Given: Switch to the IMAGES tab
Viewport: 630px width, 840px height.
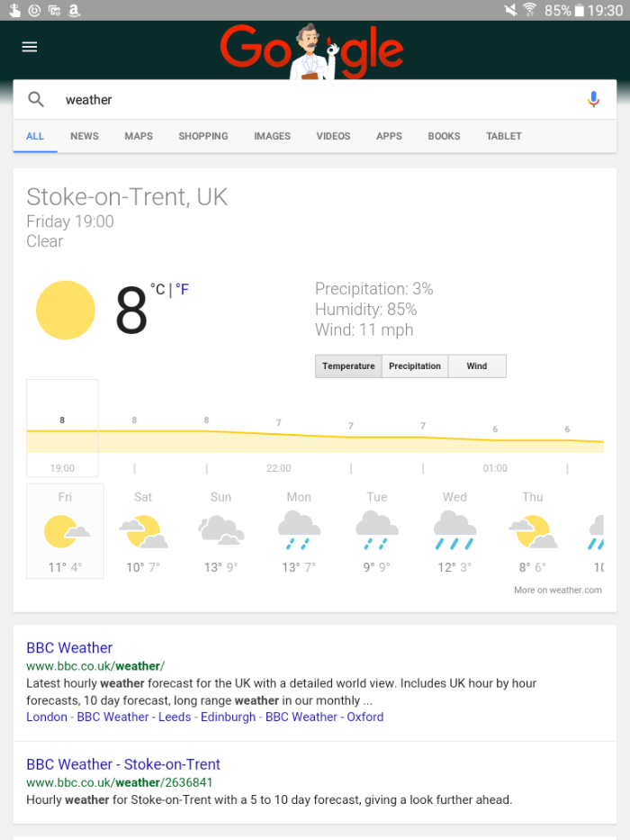Looking at the screenshot, I should click(x=272, y=136).
